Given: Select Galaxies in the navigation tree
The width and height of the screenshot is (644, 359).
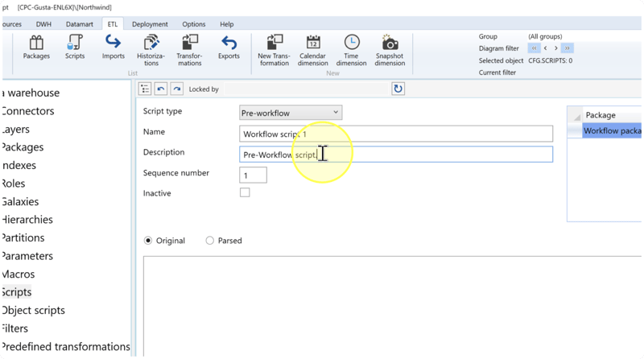Looking at the screenshot, I should [20, 201].
